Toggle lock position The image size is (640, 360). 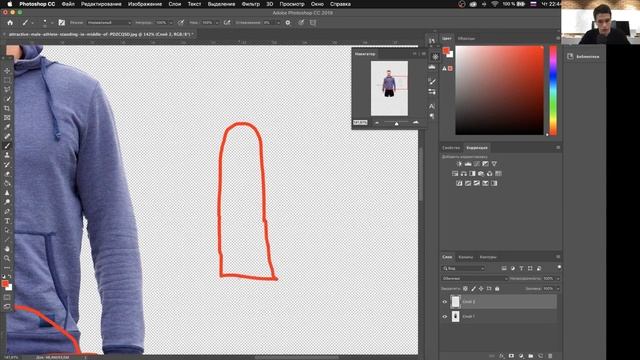tap(481, 289)
